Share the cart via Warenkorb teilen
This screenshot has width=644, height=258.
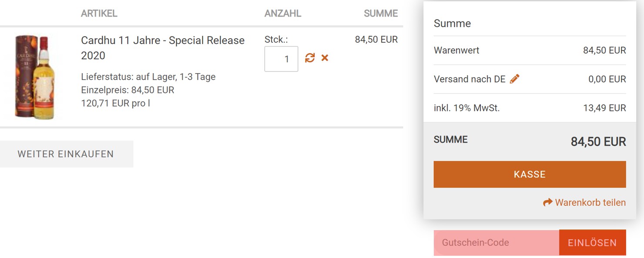tap(584, 202)
